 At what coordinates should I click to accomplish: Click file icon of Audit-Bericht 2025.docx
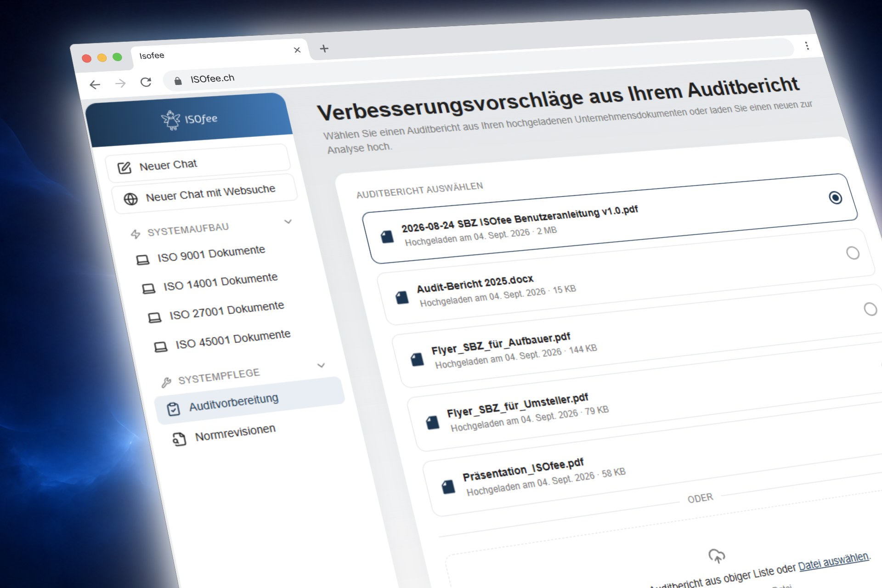pos(402,297)
